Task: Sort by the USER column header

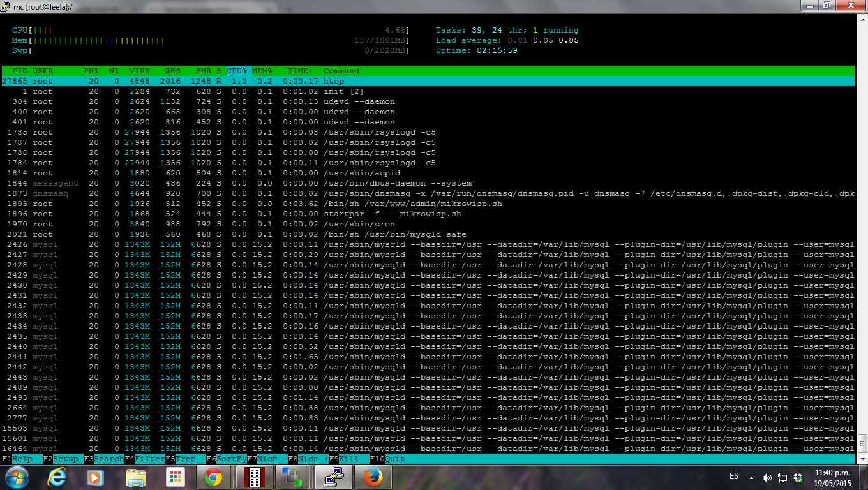Action: pyautogui.click(x=43, y=71)
